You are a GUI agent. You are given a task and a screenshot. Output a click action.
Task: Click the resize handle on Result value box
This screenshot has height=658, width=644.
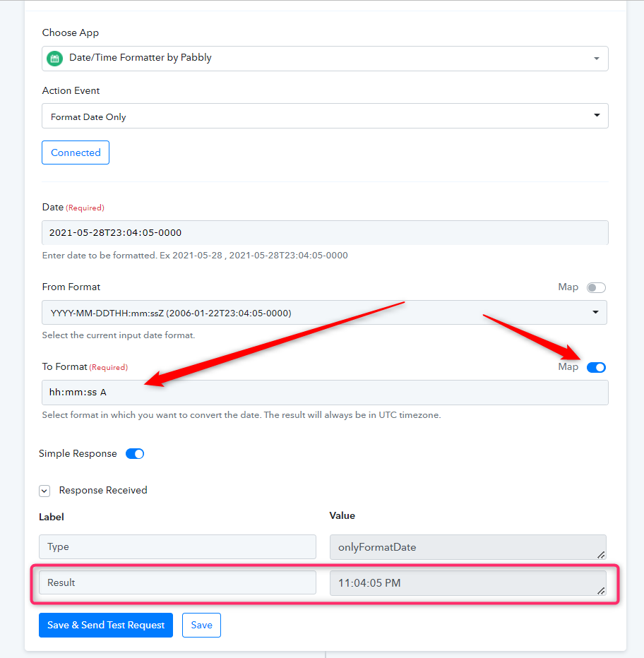click(601, 590)
